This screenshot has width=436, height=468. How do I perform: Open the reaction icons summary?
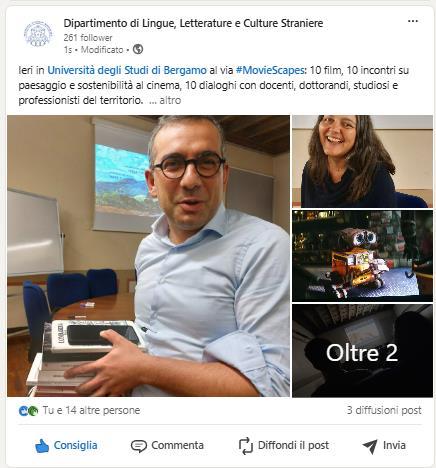[x=28, y=411]
